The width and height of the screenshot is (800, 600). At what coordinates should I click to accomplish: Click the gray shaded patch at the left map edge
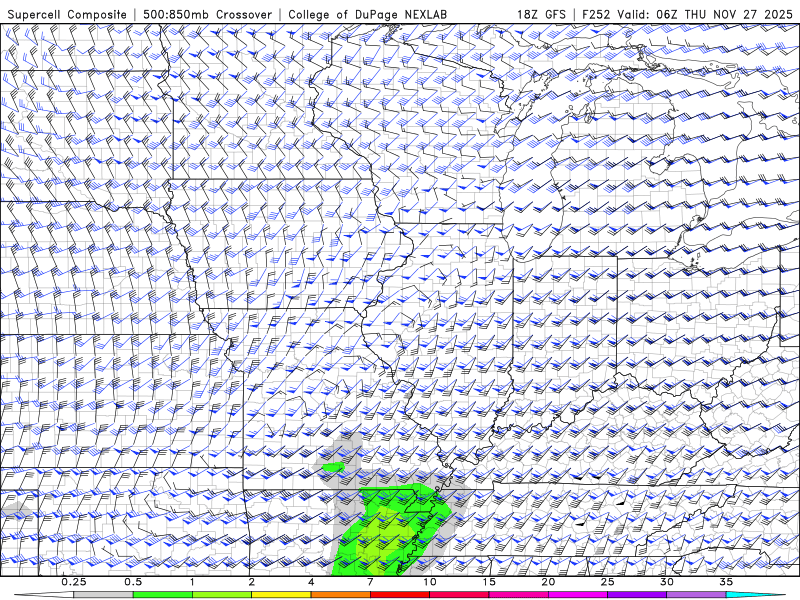[x=15, y=510]
